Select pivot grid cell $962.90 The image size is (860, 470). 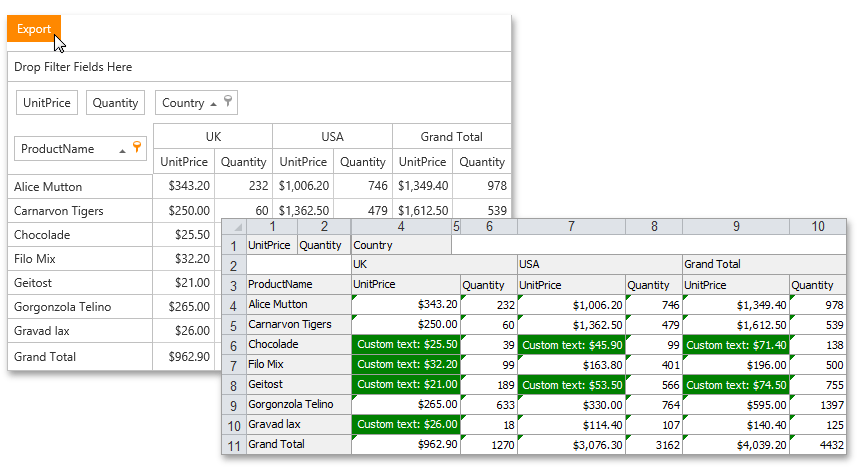click(184, 356)
